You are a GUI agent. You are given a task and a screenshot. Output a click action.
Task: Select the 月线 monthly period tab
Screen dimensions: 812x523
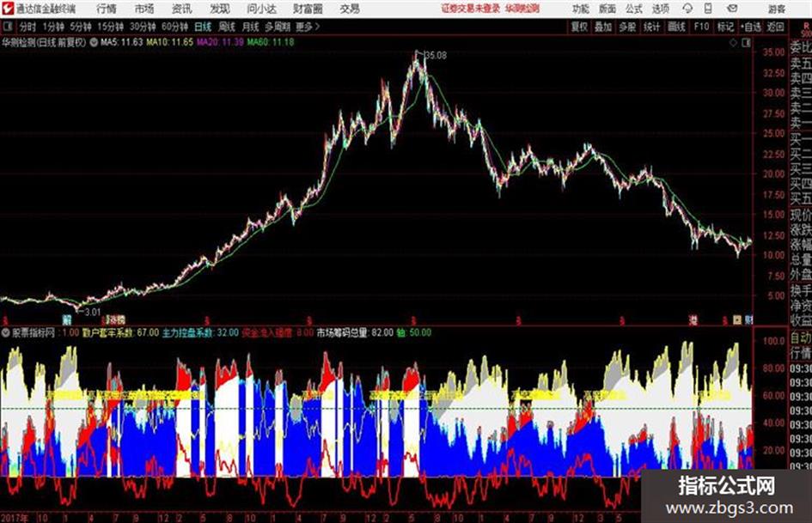click(x=251, y=27)
